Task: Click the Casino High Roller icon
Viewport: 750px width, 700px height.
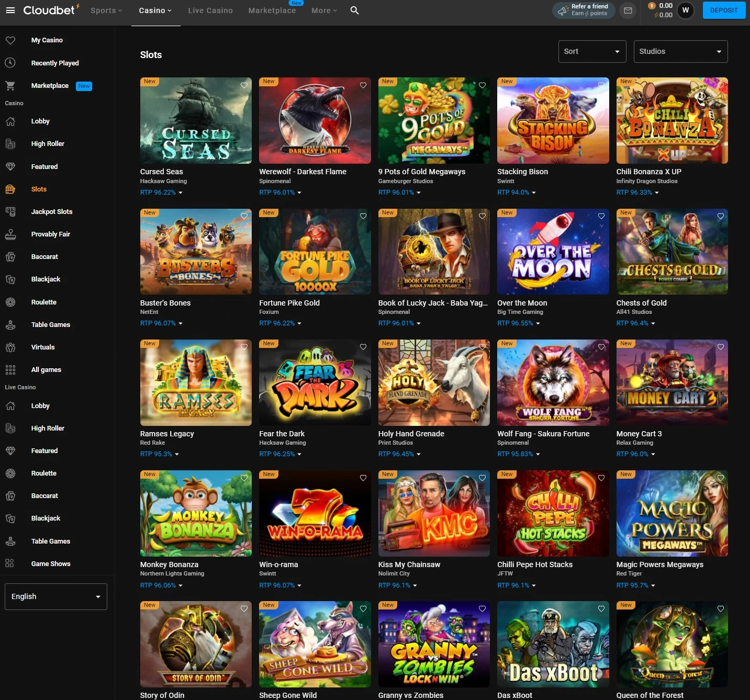Action: click(10, 144)
